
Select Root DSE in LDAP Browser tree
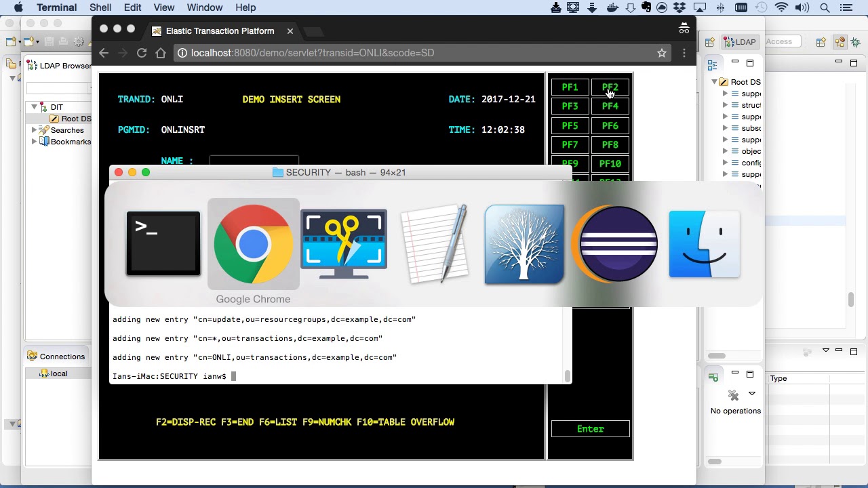(71, 119)
